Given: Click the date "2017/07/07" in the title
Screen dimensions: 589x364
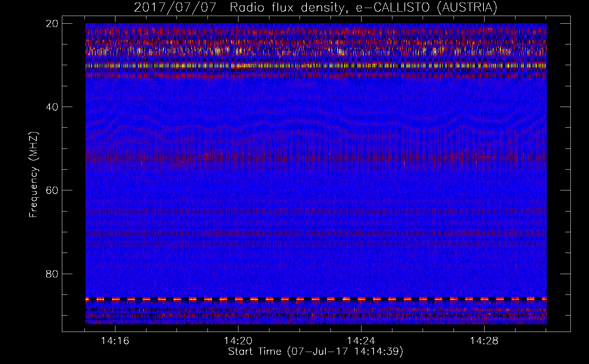Looking at the screenshot, I should [x=175, y=8].
